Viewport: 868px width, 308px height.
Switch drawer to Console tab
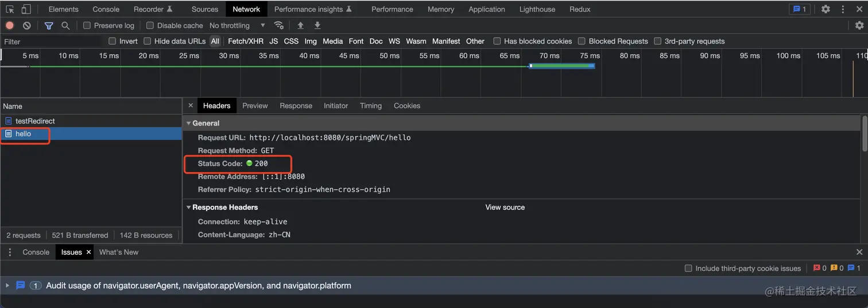[x=36, y=252]
